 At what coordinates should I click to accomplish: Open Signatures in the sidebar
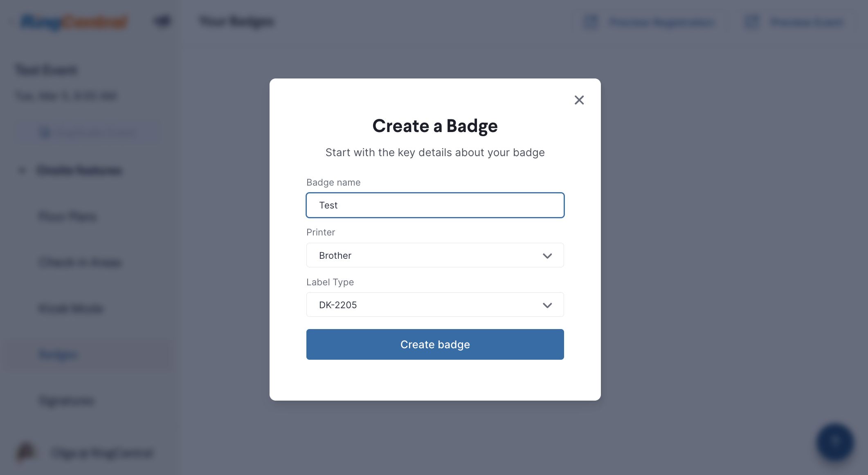tap(67, 401)
